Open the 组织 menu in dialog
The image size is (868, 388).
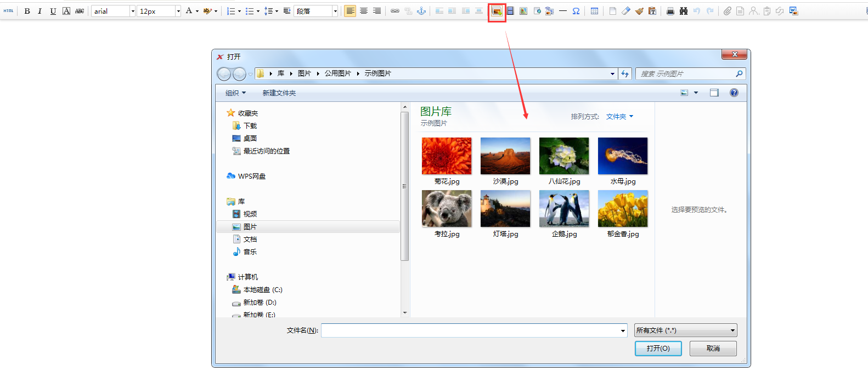(x=235, y=93)
